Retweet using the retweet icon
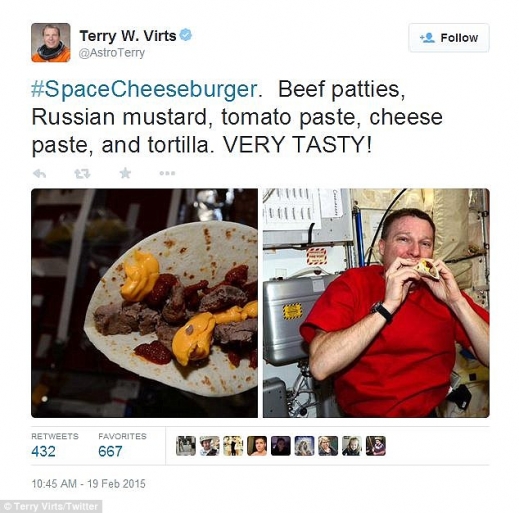This screenshot has width=519, height=513. tap(82, 174)
